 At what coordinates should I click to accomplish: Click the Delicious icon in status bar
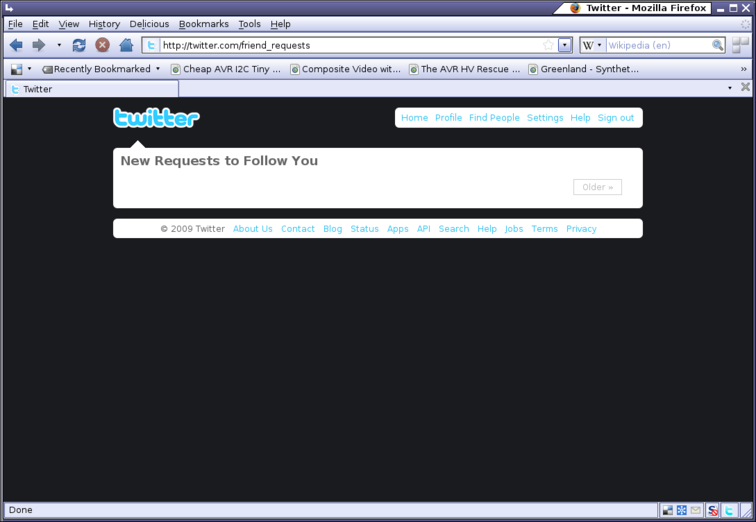click(x=668, y=510)
